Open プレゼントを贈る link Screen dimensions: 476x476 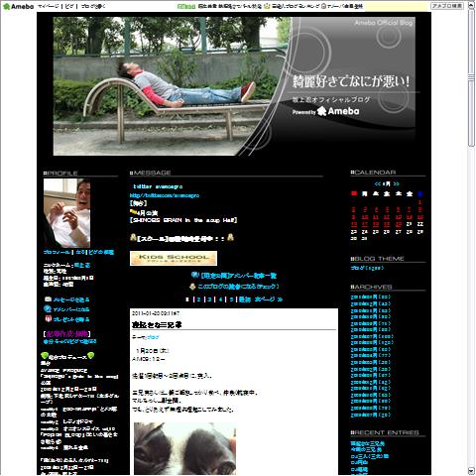click(71, 319)
